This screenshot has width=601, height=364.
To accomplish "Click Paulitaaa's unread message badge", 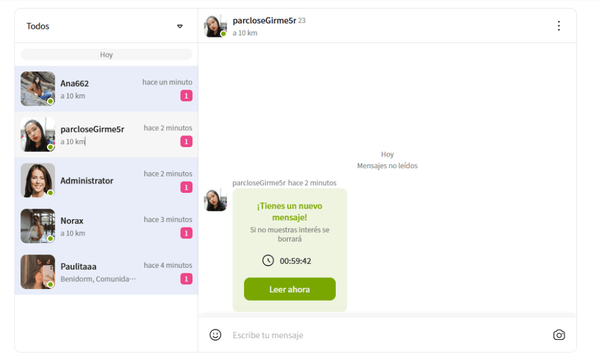I will [x=186, y=279].
